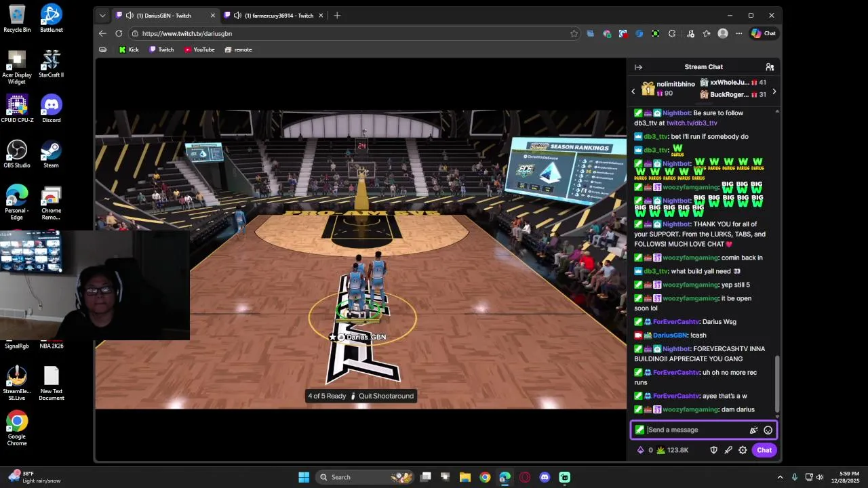Open a new browser tab
Image resolution: width=868 pixels, height=488 pixels.
337,16
